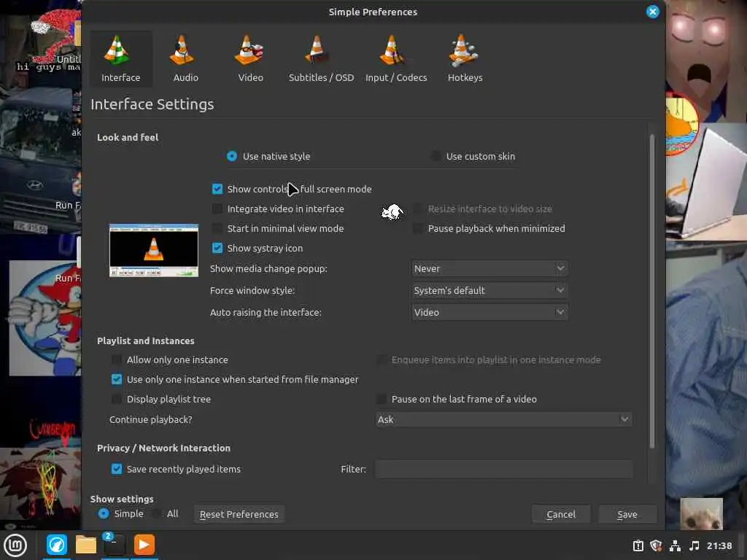Open the Linux Mint start menu
The height and width of the screenshot is (560, 747).
click(x=15, y=545)
